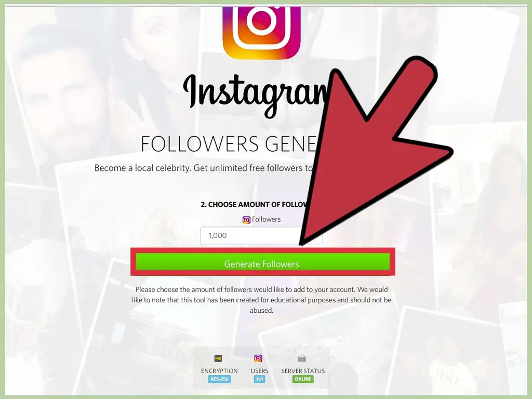
Task: Click the ENCRYPTION label
Action: coord(219,371)
